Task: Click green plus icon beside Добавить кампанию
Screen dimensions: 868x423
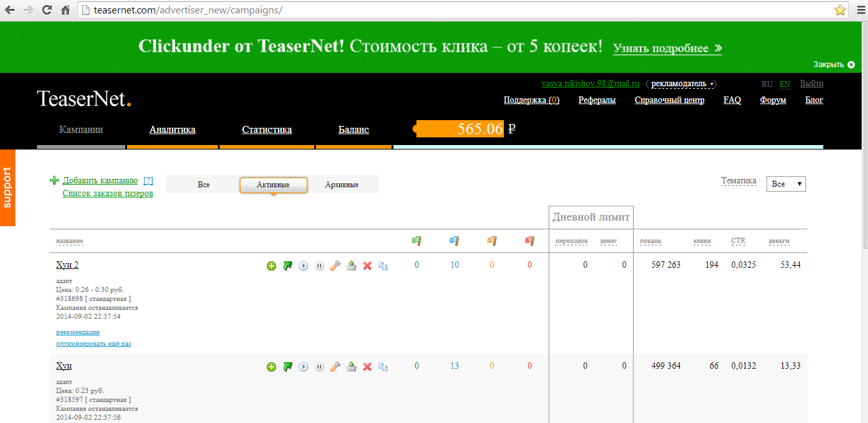Action: tap(54, 180)
